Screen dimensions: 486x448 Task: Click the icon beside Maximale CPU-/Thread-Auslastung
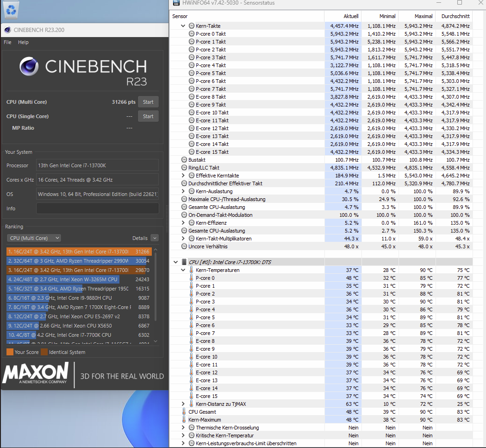point(184,199)
